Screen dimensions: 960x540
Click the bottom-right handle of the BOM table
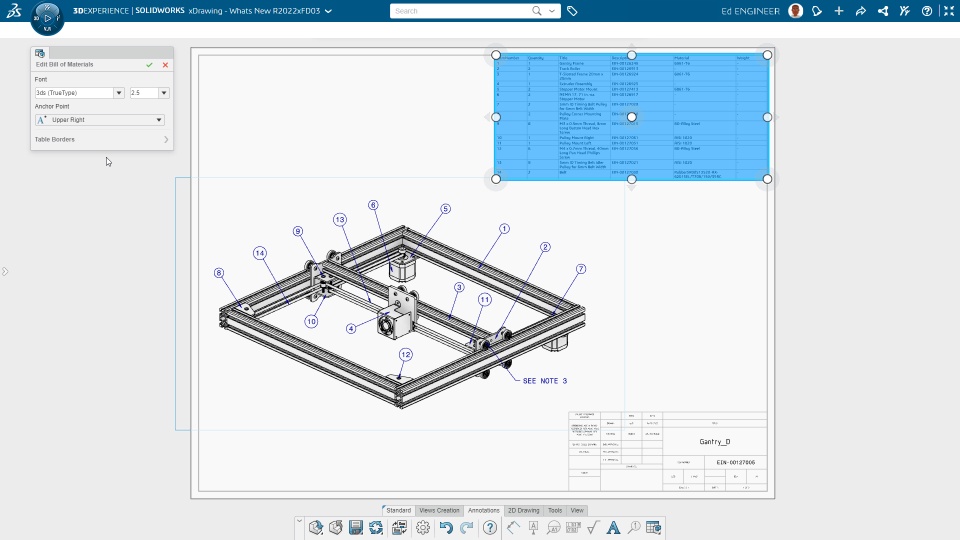click(767, 179)
